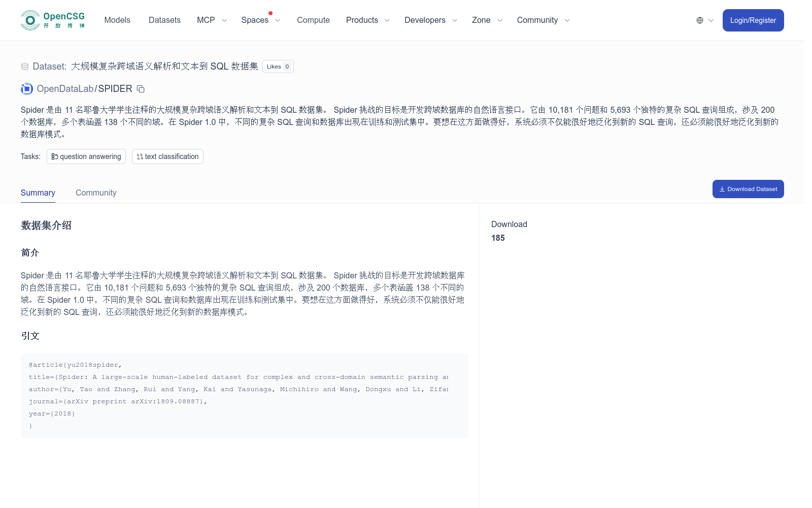Click the Download Dataset button
Screen dimensions: 812x508
pos(748,189)
